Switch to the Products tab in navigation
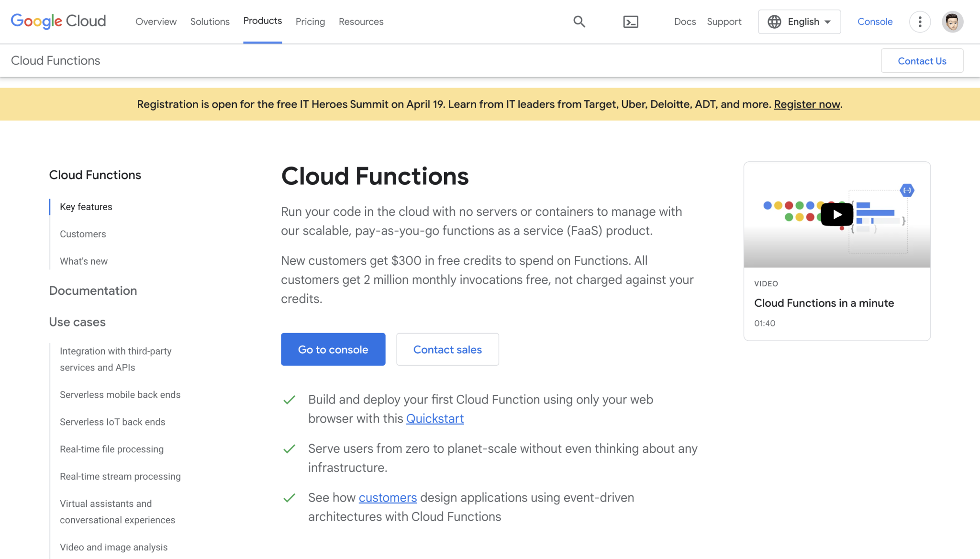Screen dimensions: 980x559 click(x=262, y=21)
